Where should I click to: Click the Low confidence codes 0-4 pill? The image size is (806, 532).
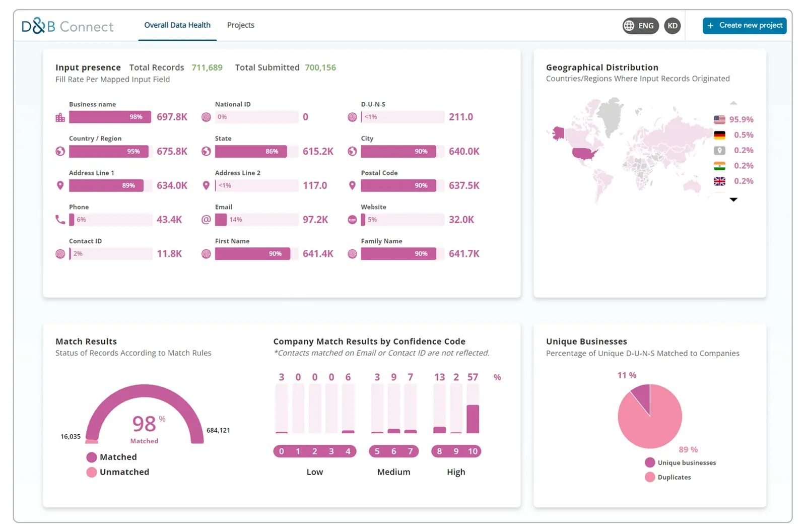315,451
